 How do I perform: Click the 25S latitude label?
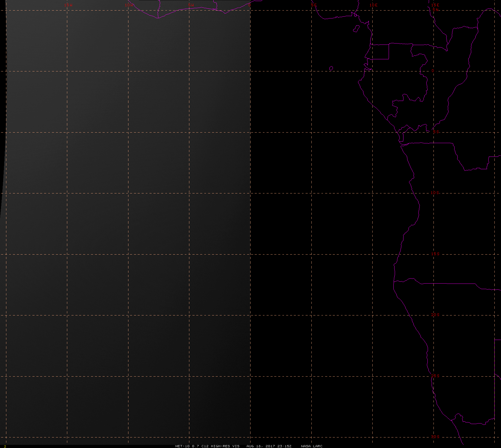435,376
